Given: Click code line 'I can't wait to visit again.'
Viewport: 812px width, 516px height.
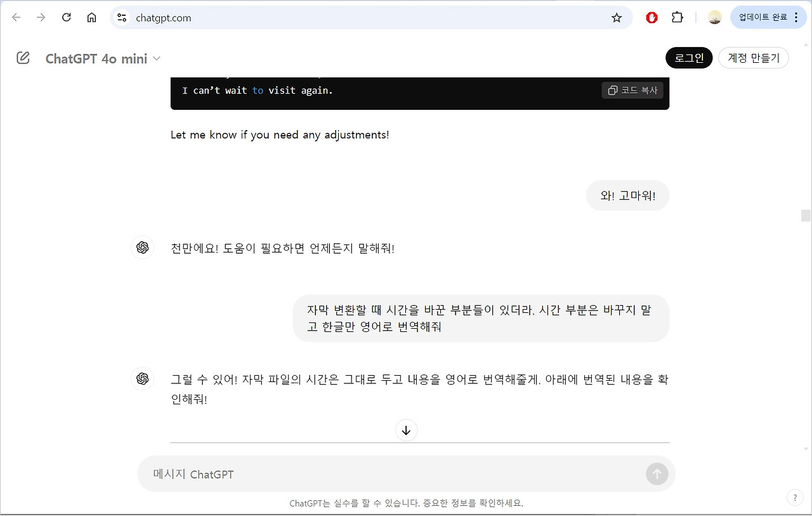Looking at the screenshot, I should click(x=258, y=90).
